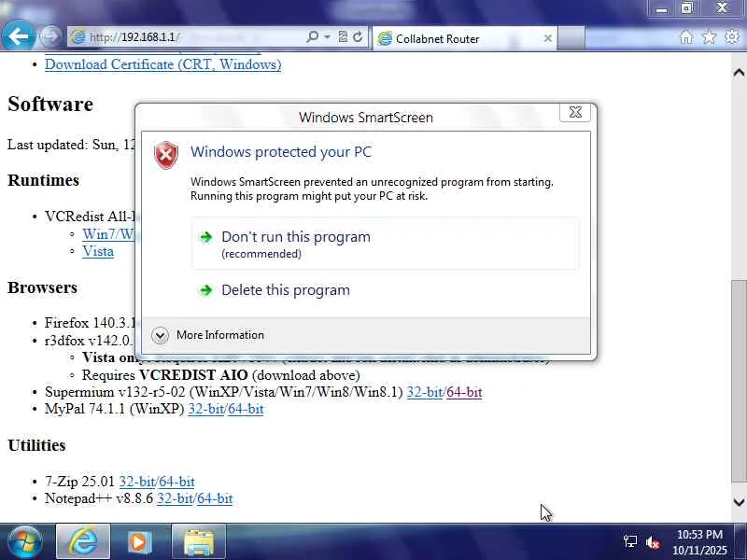The height and width of the screenshot is (560, 747).
Task: Download 7-Zip 32-bit link
Action: (136, 482)
